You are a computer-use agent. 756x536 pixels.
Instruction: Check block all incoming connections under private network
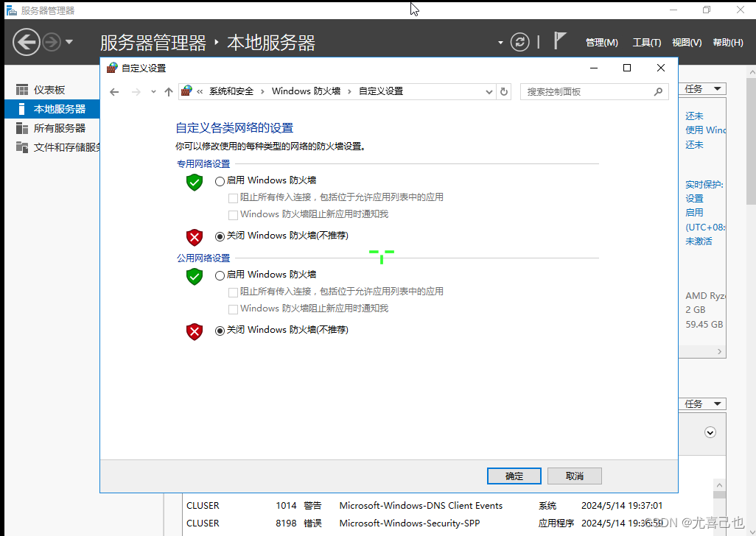[233, 198]
